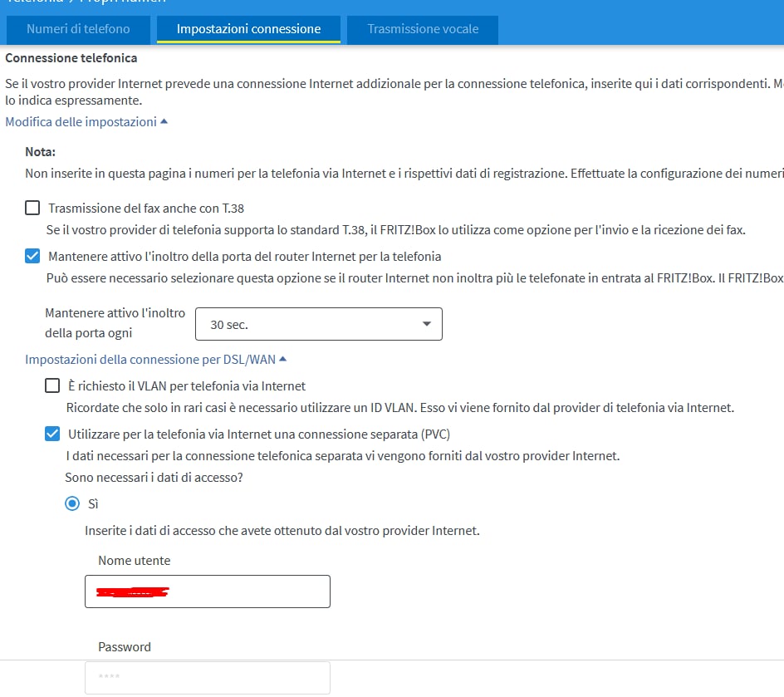Uncheck the separate PVC connection option
This screenshot has width=784, height=697.
coord(52,434)
